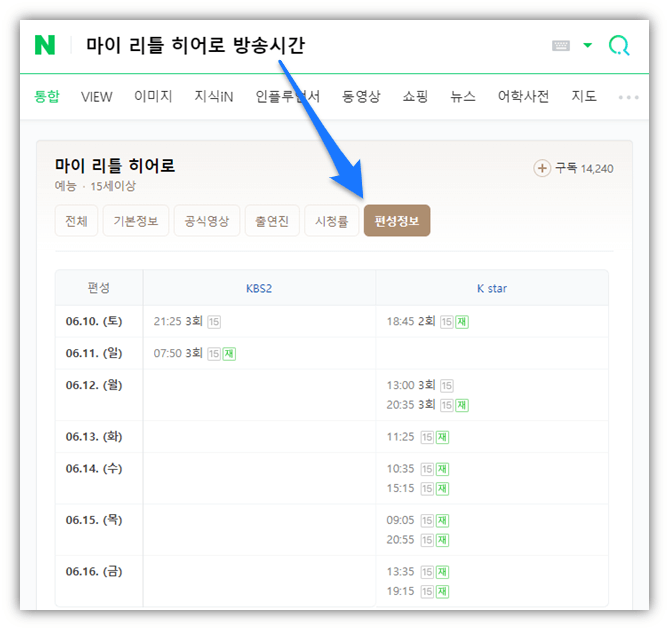Open the 뉴스 tab
The width and height of the screenshot is (669, 630).
463,96
